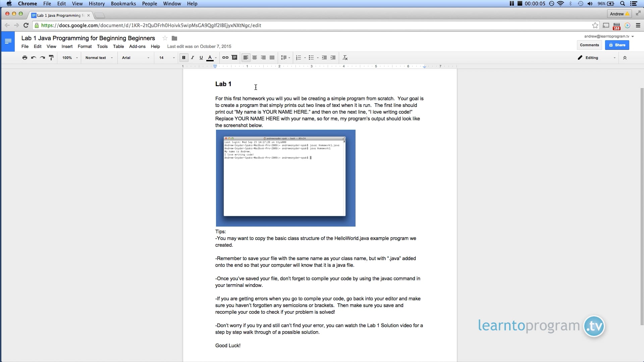644x362 pixels.
Task: Click the Redo arrow icon
Action: click(x=42, y=58)
